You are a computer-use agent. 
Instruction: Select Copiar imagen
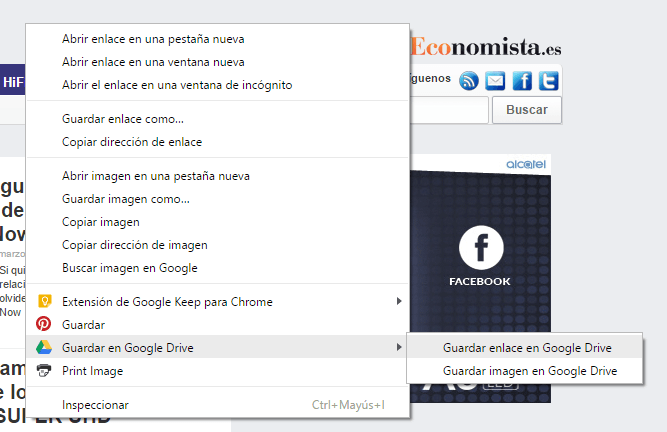click(218, 222)
